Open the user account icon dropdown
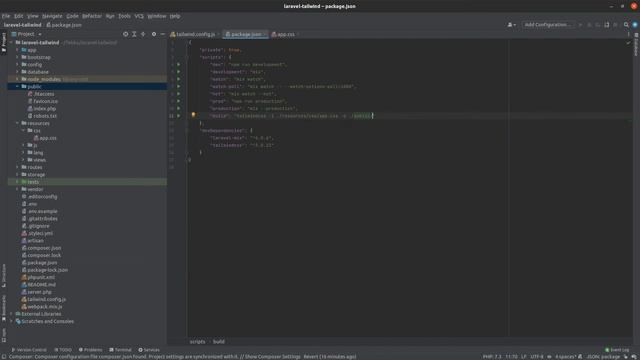 [x=511, y=25]
